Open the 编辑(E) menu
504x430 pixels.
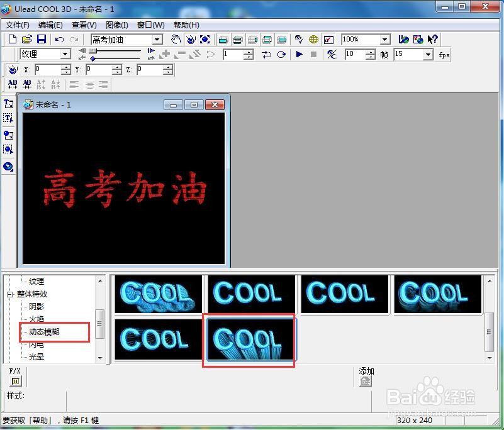(50, 25)
